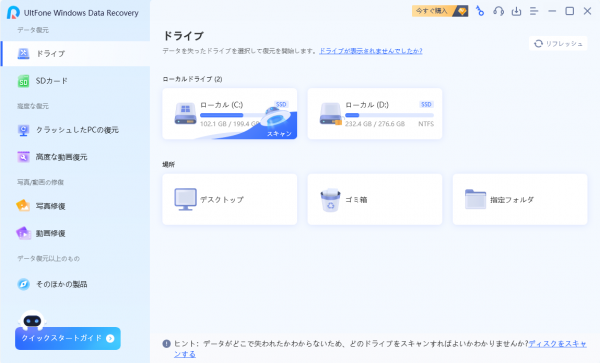Click the drive icon beside ドライブ
Viewport: 600px width, 363px height.
click(23, 54)
